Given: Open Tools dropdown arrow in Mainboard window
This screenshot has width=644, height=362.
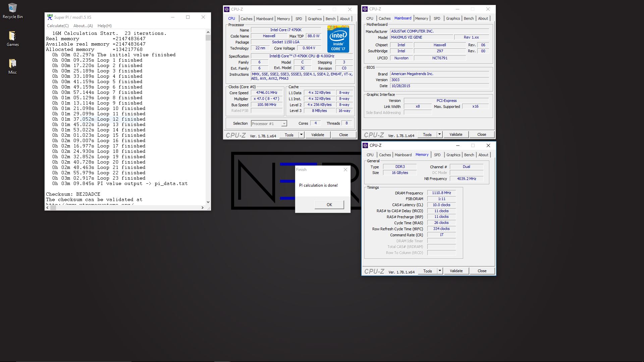Looking at the screenshot, I should click(439, 134).
